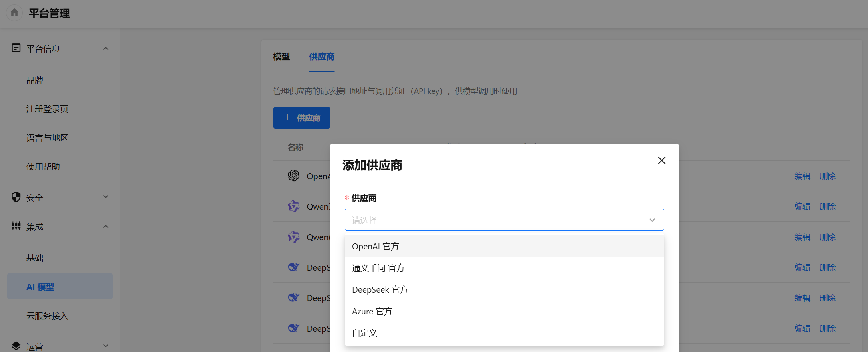Click 编辑 in the OpenAI row

tap(802, 176)
